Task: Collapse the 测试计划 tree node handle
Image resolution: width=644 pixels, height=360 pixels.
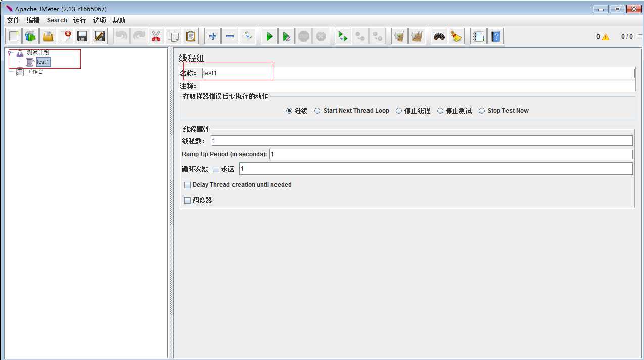Action: pos(9,52)
